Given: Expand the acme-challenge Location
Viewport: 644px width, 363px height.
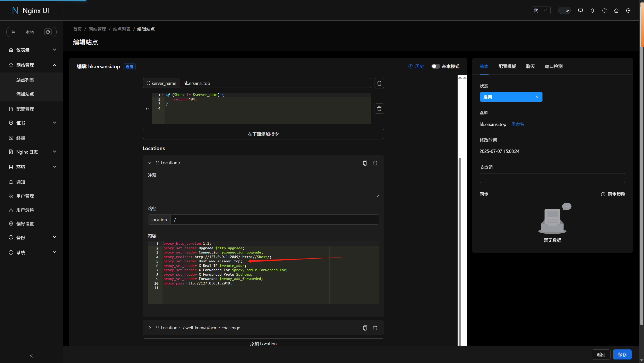Looking at the screenshot, I should coord(149,328).
